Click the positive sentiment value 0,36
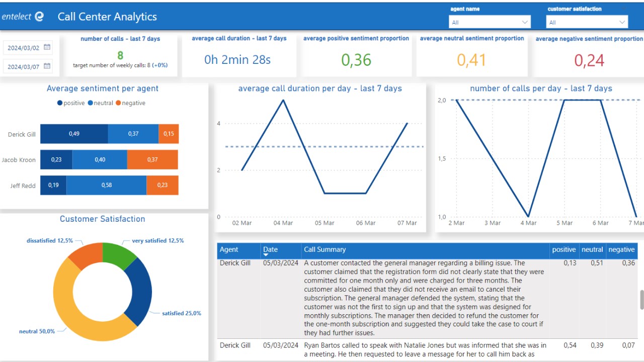644x362 pixels. [356, 60]
